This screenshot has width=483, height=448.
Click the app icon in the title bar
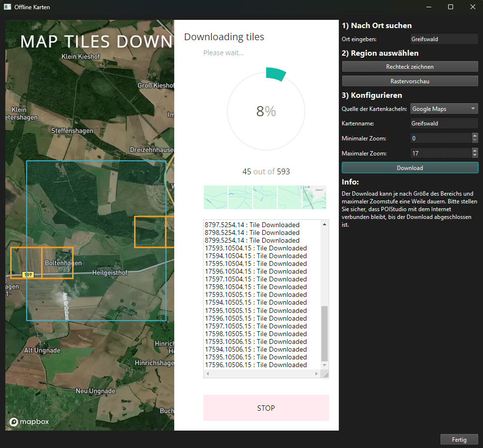(7, 7)
